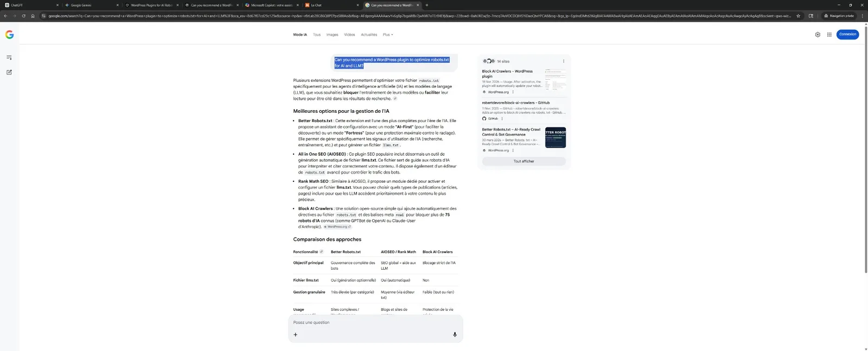The height and width of the screenshot is (351, 868).
Task: Open Google search settings gear
Action: (818, 35)
